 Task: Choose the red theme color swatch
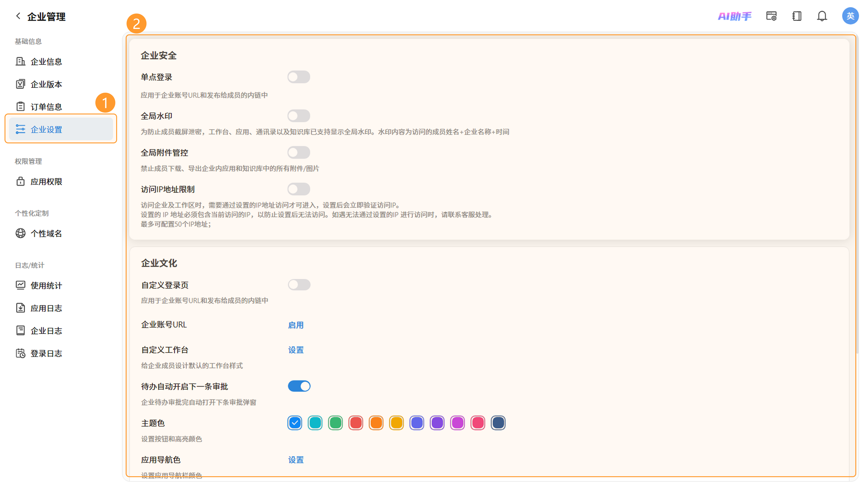pyautogui.click(x=356, y=423)
